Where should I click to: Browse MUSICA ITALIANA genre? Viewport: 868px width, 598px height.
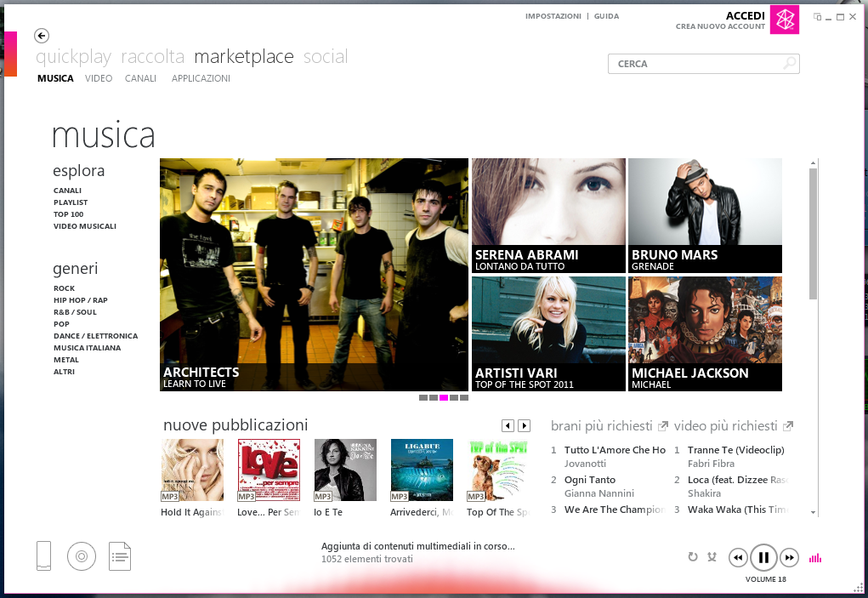87,348
